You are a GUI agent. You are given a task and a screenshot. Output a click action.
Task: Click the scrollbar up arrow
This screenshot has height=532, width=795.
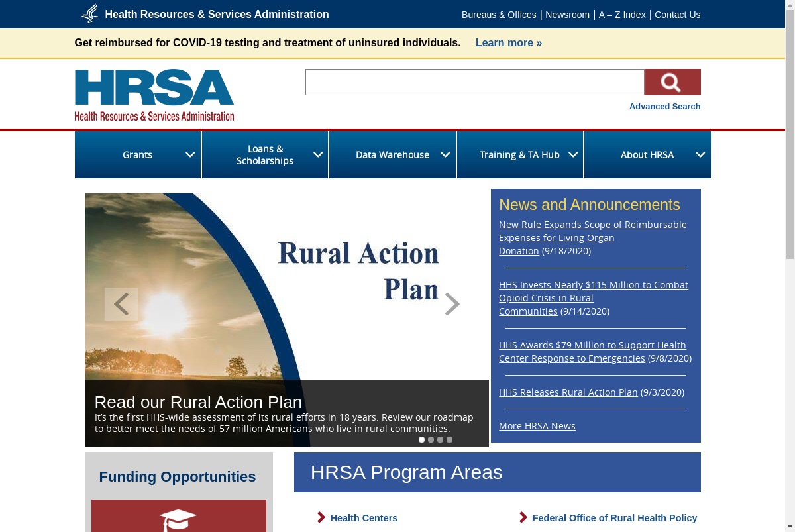[x=790, y=5]
